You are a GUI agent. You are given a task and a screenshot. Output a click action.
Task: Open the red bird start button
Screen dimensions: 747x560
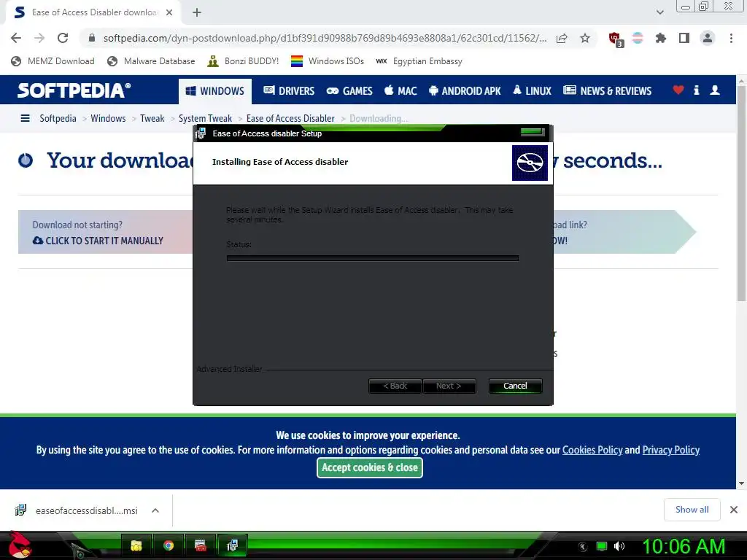[x=20, y=545]
